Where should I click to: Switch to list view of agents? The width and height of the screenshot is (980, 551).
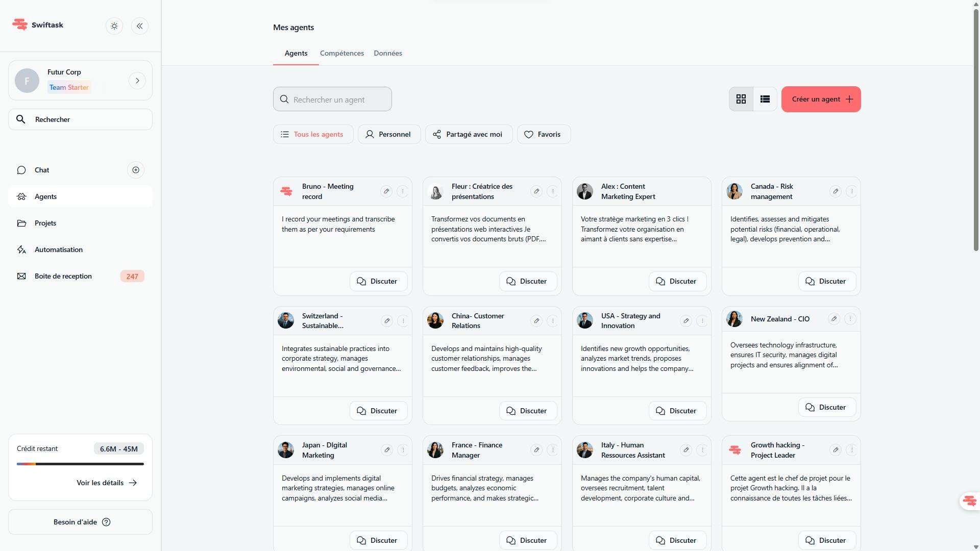[764, 98]
